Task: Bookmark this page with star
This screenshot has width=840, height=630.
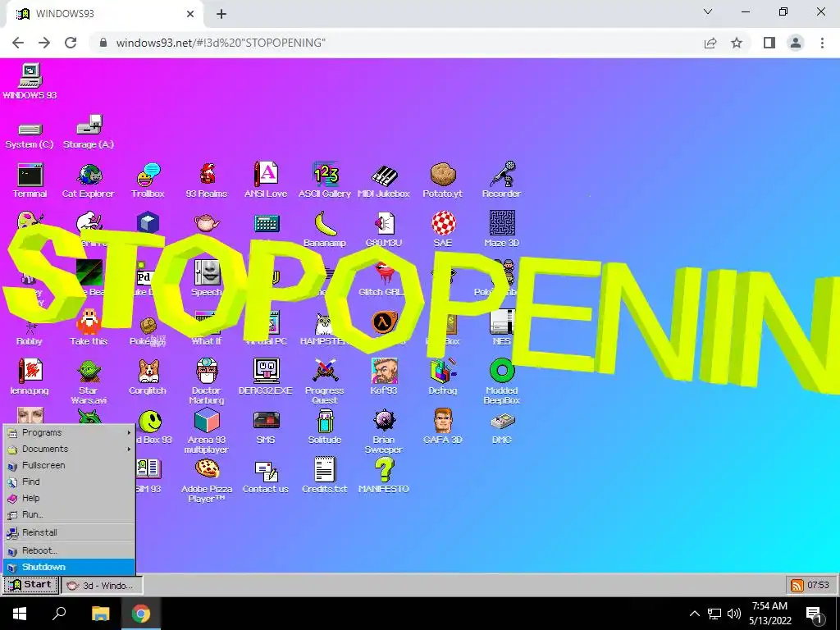Action: coord(737,43)
